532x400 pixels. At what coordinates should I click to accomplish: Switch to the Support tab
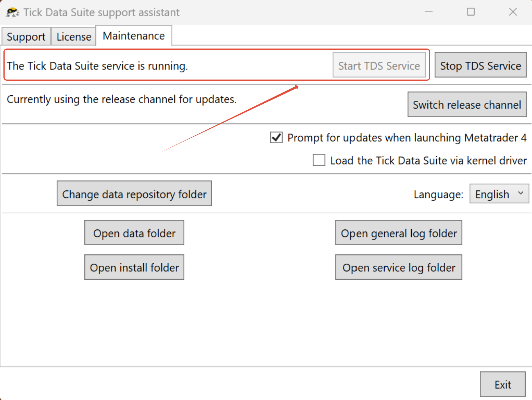pos(26,36)
